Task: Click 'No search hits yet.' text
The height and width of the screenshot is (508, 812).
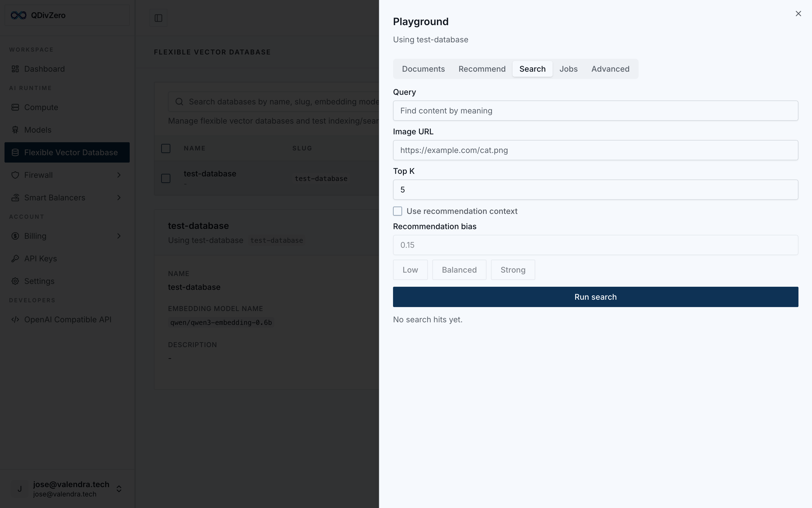Action: pyautogui.click(x=428, y=319)
